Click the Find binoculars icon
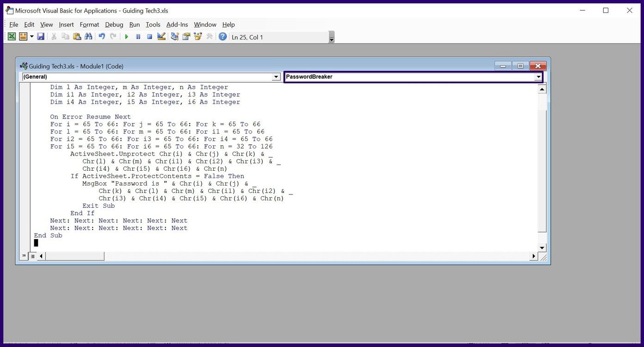The image size is (644, 347). (x=88, y=37)
